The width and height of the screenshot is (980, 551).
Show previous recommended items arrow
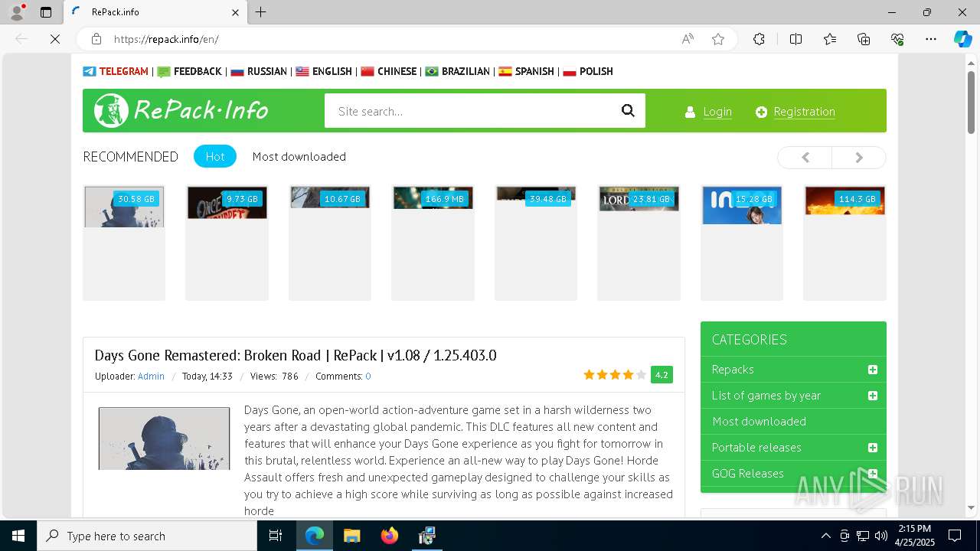[805, 157]
